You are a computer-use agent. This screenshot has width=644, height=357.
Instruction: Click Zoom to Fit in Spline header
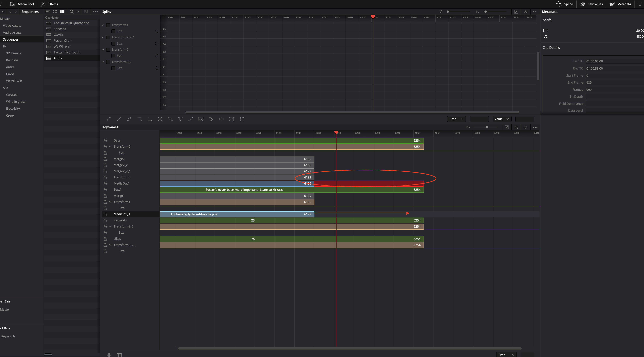tap(516, 12)
